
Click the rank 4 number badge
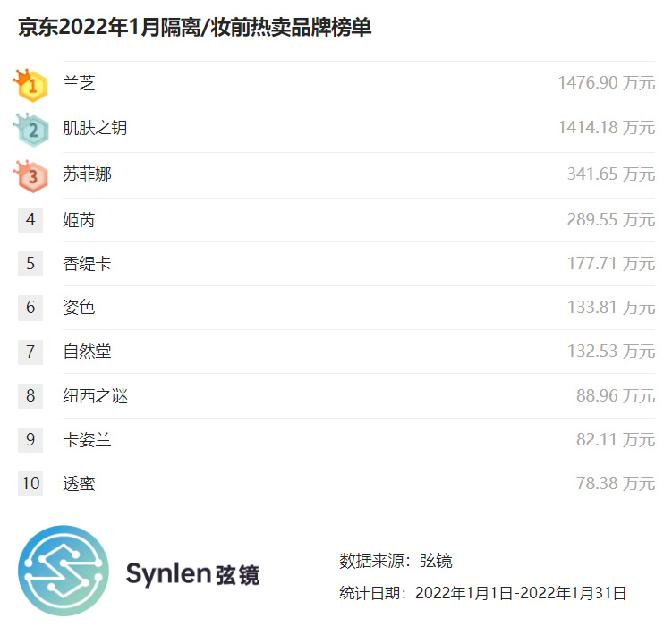pos(30,220)
